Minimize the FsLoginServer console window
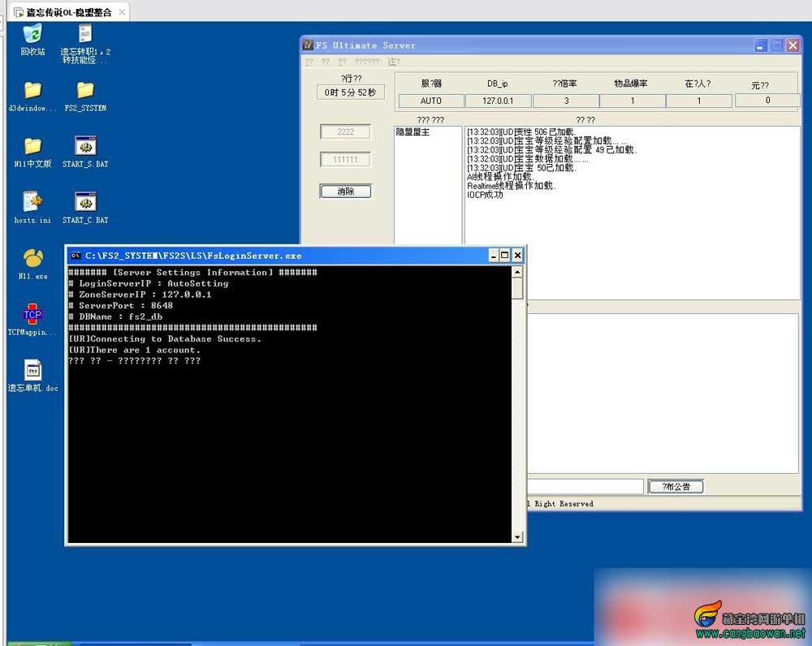The image size is (812, 646). [x=494, y=255]
